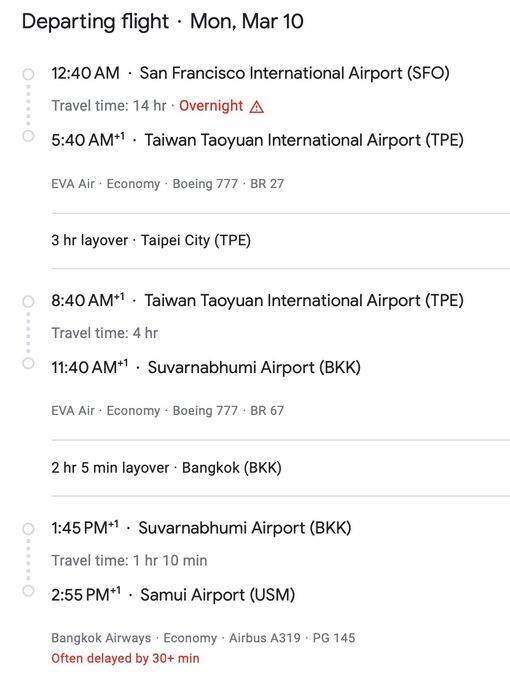Click Travel time: 1 hr 10 min text
The image size is (510, 678).
129,560
